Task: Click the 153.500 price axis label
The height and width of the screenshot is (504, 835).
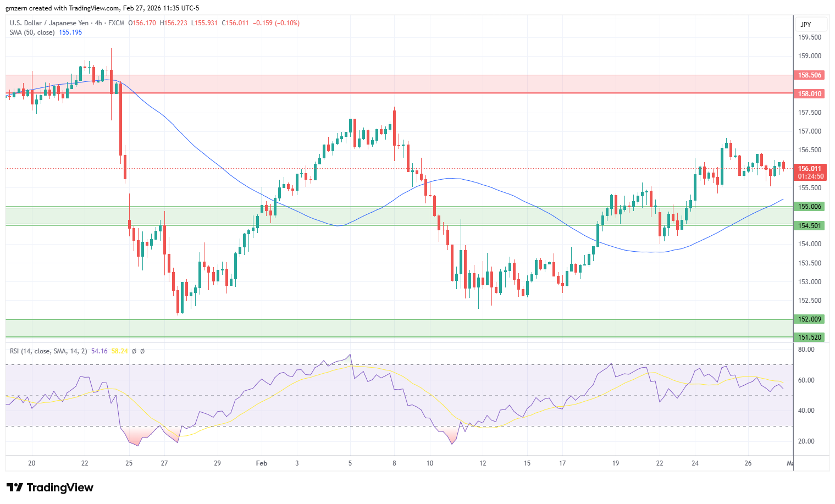Action: coord(810,263)
